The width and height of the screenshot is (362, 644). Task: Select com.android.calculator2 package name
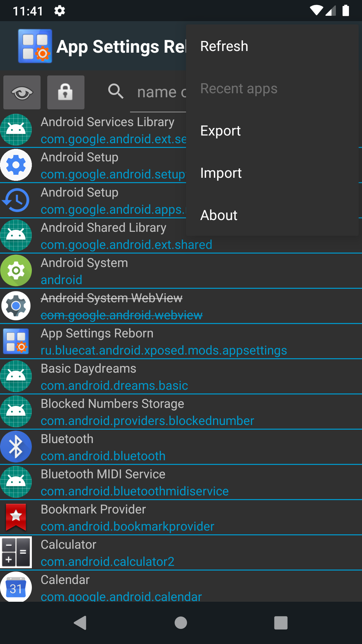click(108, 562)
